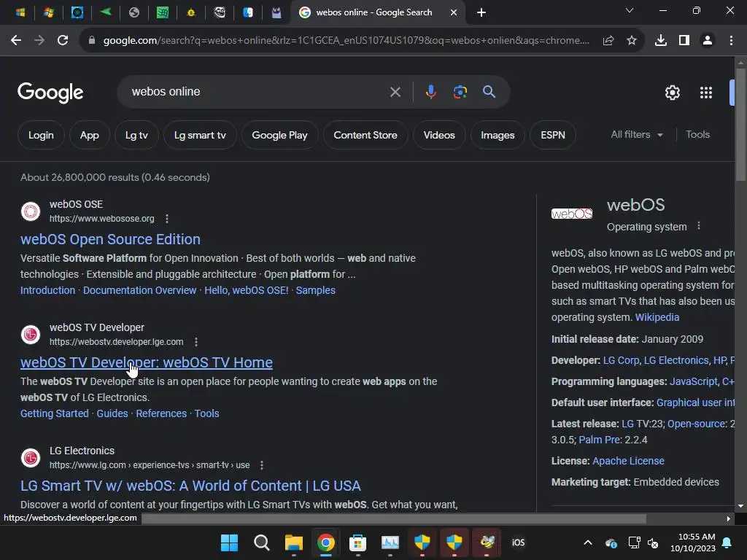This screenshot has height=560, width=747.
Task: Open LG Smart TV w/ webOS result
Action: pos(190,486)
